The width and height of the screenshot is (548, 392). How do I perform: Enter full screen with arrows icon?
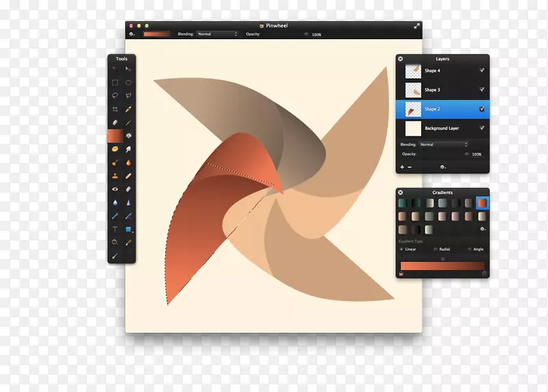[416, 25]
